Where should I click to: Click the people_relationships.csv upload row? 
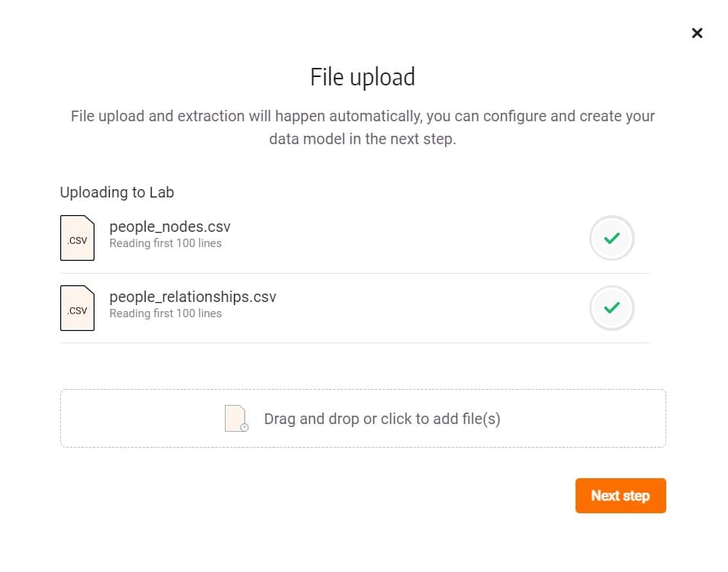coord(355,308)
